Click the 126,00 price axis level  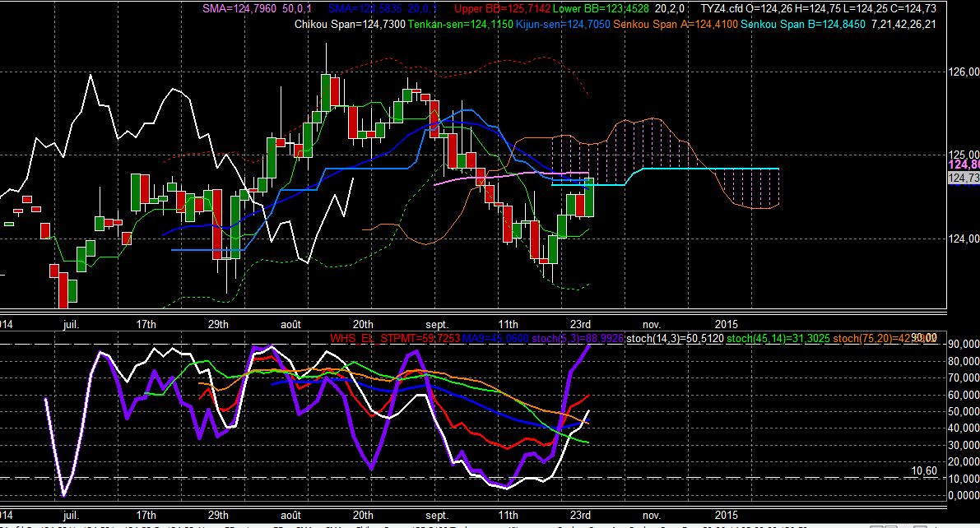click(x=963, y=72)
